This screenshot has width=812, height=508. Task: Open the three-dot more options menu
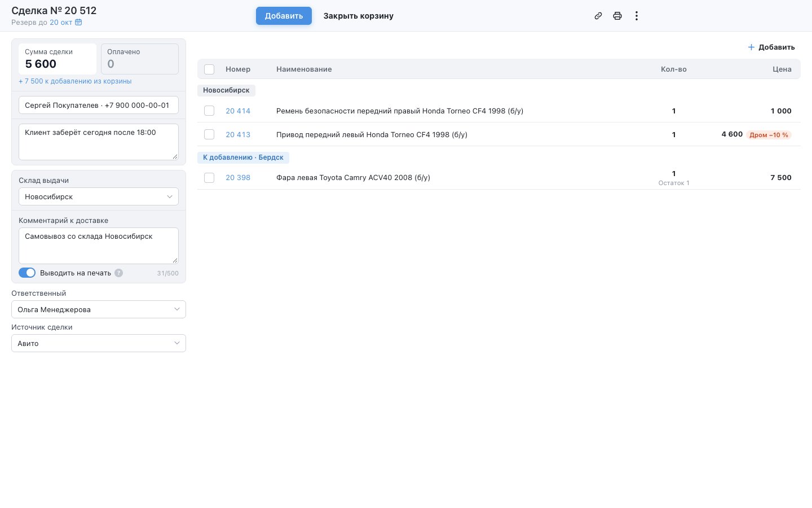(x=637, y=16)
